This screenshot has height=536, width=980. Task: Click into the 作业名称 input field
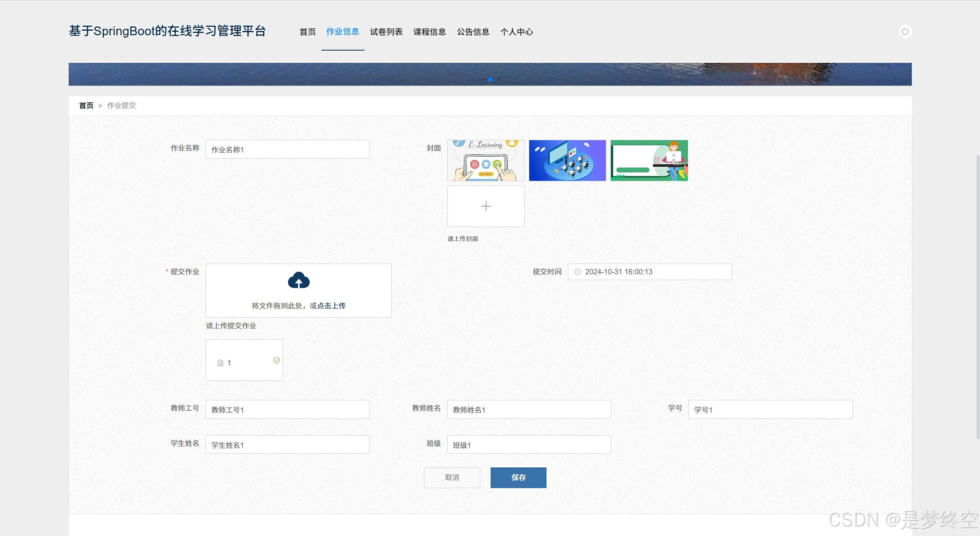click(287, 149)
